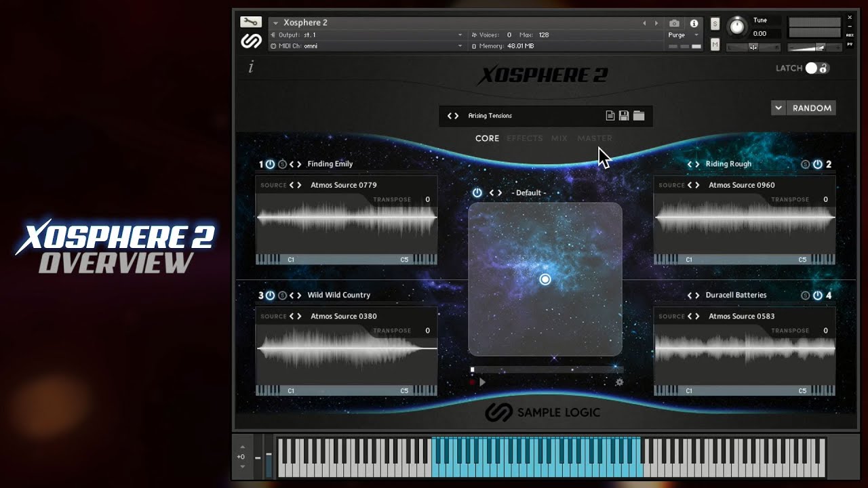
Task: Expand the RANDOM options dropdown arrow
Action: pos(778,108)
